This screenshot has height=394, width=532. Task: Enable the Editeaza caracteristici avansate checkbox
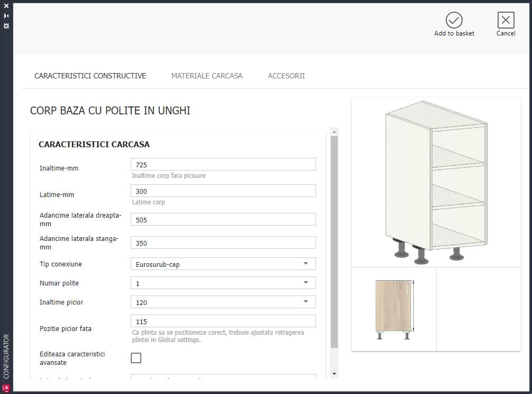coord(136,358)
